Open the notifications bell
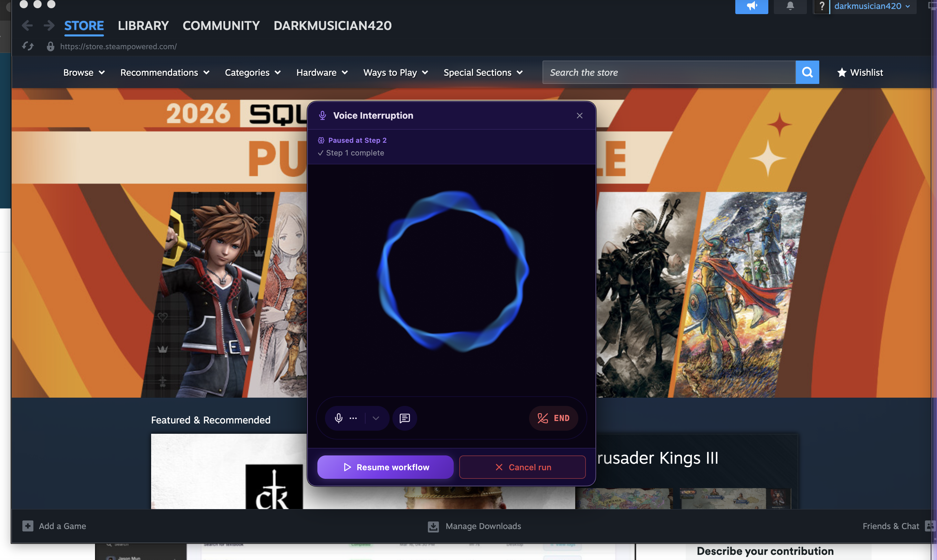 pos(790,6)
